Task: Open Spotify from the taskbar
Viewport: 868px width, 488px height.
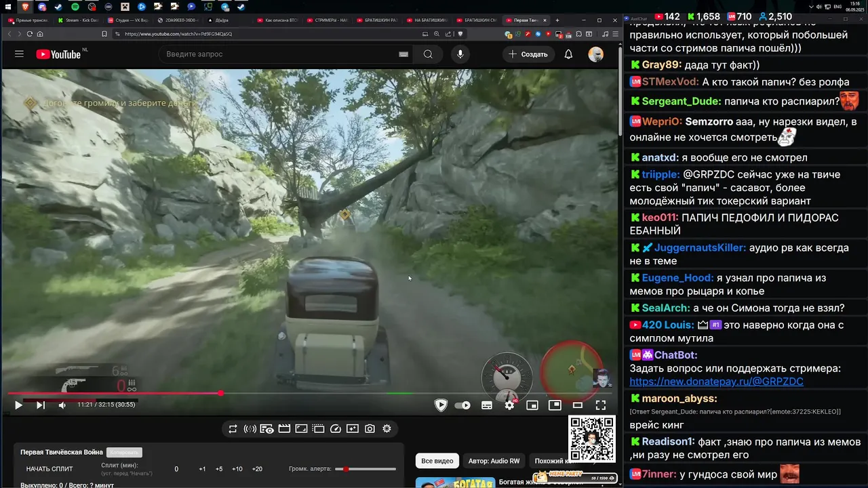Action: (75, 7)
